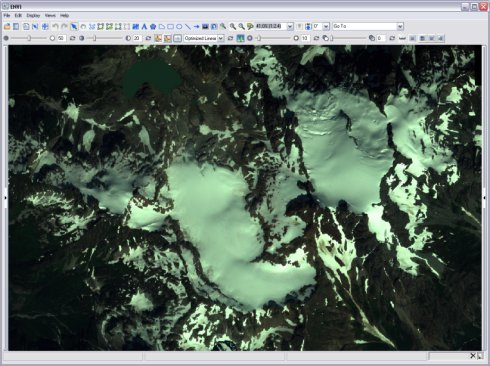490x366 pixels.
Task: Select the Arrow annotation tool
Action: 196,26
